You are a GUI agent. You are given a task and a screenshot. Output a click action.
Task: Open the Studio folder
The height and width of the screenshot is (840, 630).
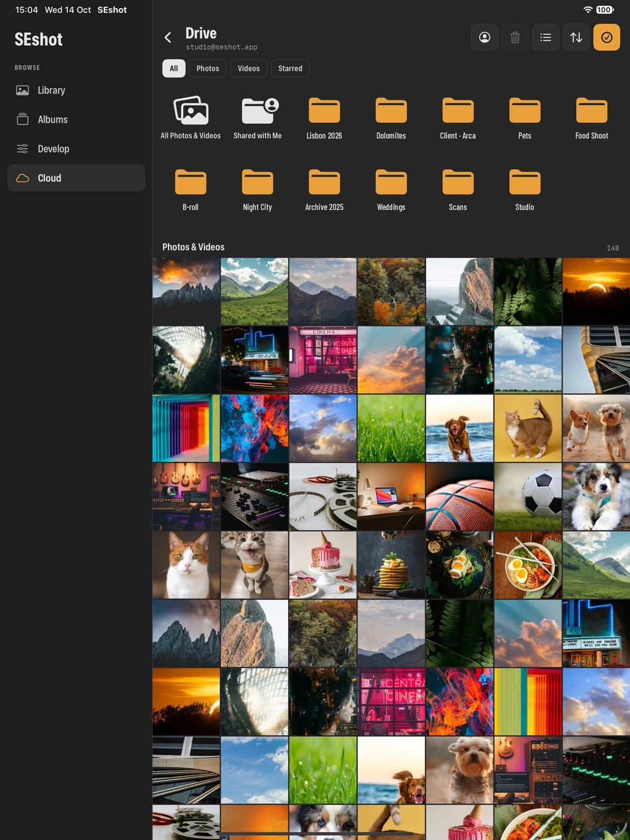click(x=525, y=189)
